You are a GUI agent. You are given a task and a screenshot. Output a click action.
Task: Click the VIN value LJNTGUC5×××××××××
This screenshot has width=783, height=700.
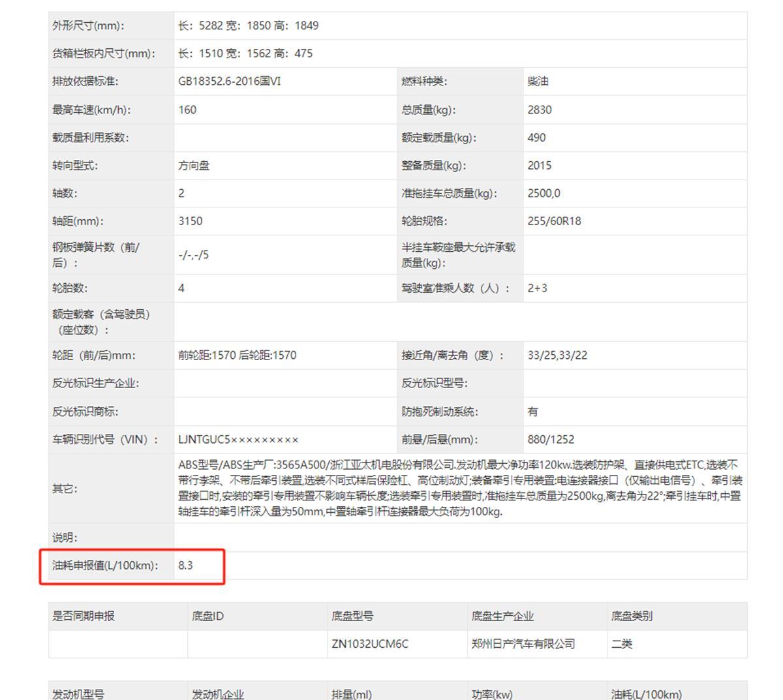(238, 440)
